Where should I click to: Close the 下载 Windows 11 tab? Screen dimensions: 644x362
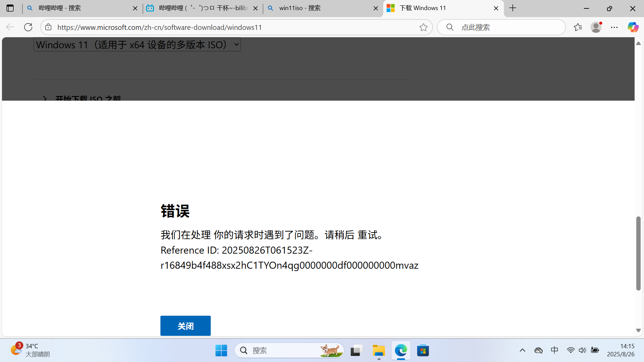tap(496, 8)
